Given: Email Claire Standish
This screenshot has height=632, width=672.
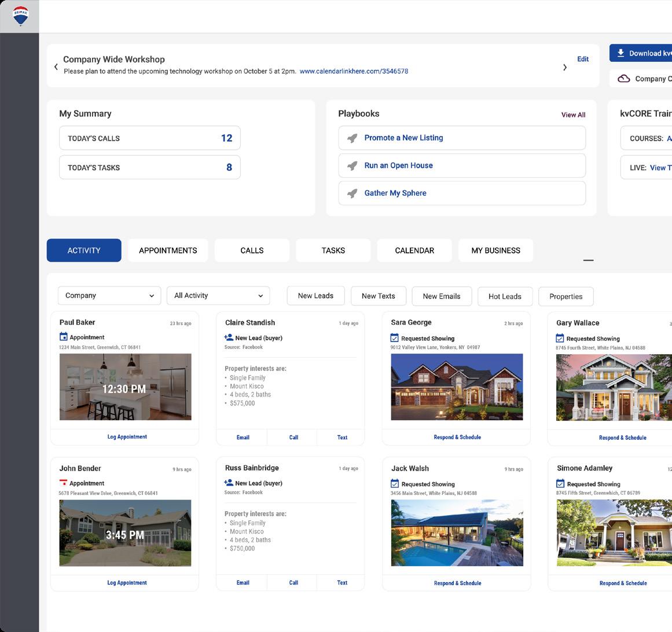Looking at the screenshot, I should click(x=243, y=438).
